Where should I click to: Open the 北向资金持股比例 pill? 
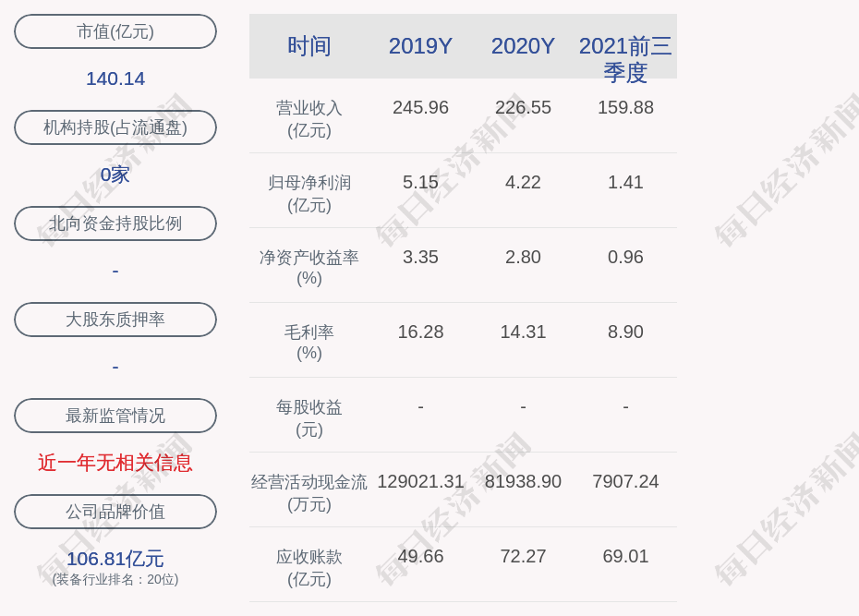click(115, 223)
